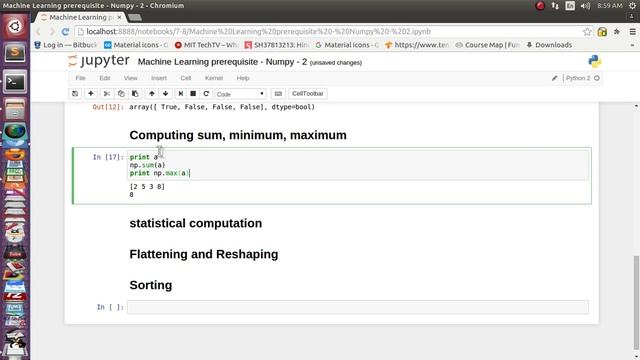Click the browser extension puzzle icon

point(617,31)
